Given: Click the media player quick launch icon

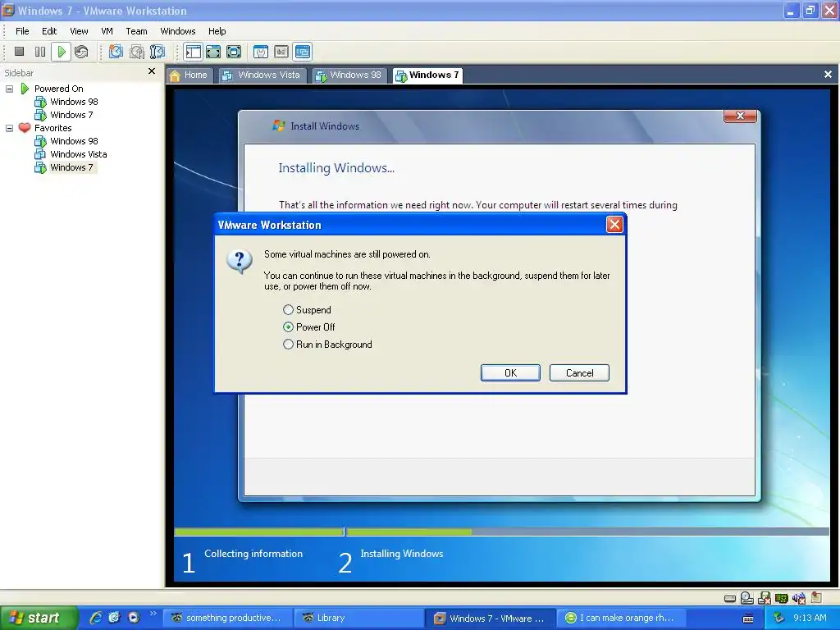Looking at the screenshot, I should [x=134, y=618].
